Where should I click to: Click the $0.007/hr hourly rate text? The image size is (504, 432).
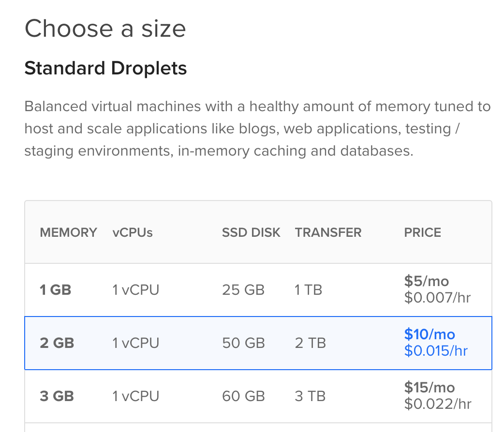pos(437,298)
